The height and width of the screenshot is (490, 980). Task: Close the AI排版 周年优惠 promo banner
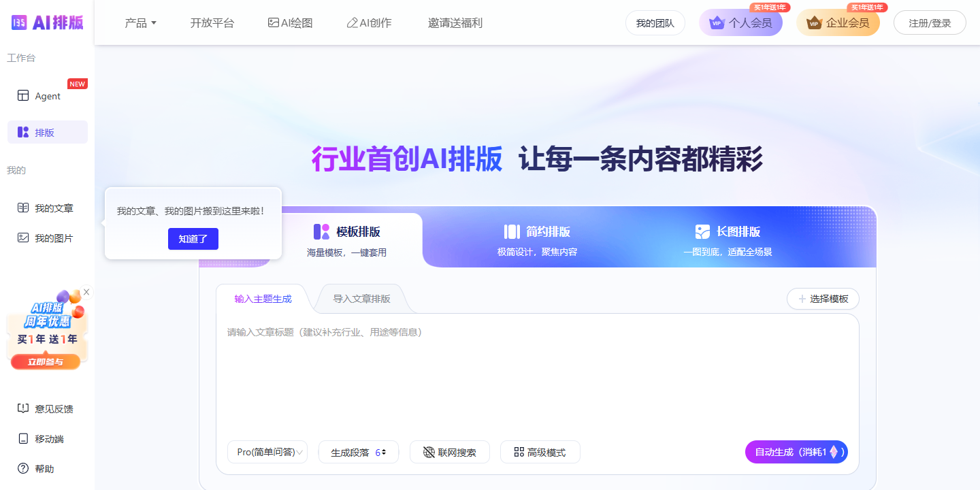[x=86, y=292]
